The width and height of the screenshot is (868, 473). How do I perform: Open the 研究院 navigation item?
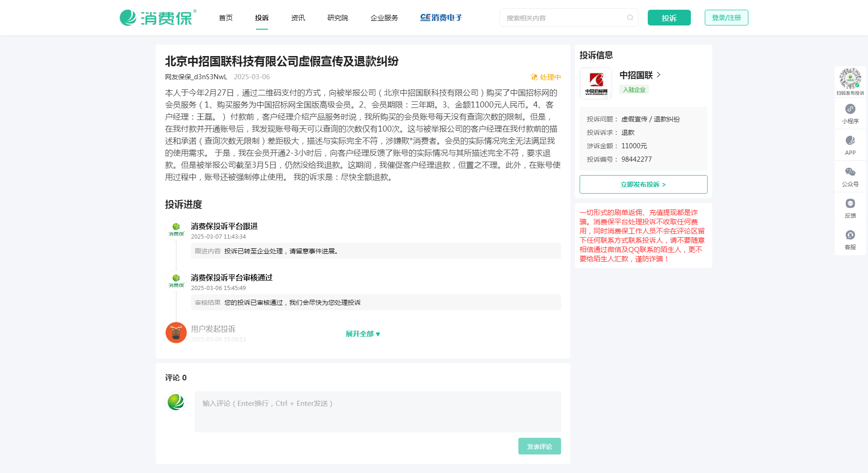click(338, 18)
